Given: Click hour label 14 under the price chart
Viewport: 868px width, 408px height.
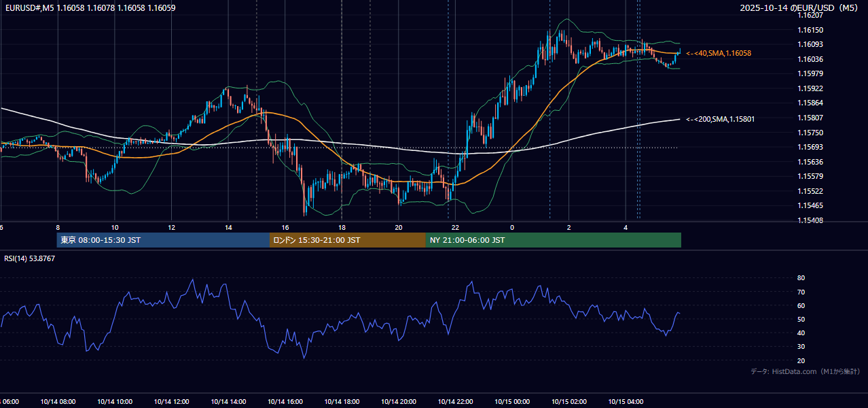Looking at the screenshot, I should 228,227.
